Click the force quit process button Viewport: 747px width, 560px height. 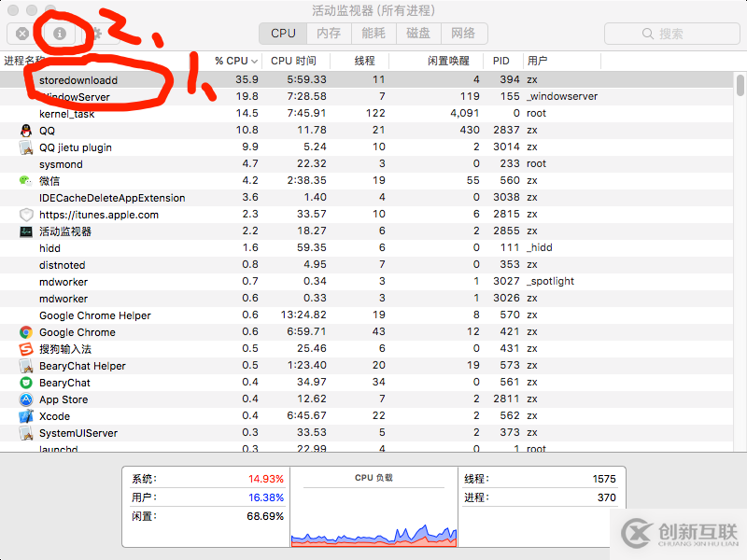click(x=22, y=34)
